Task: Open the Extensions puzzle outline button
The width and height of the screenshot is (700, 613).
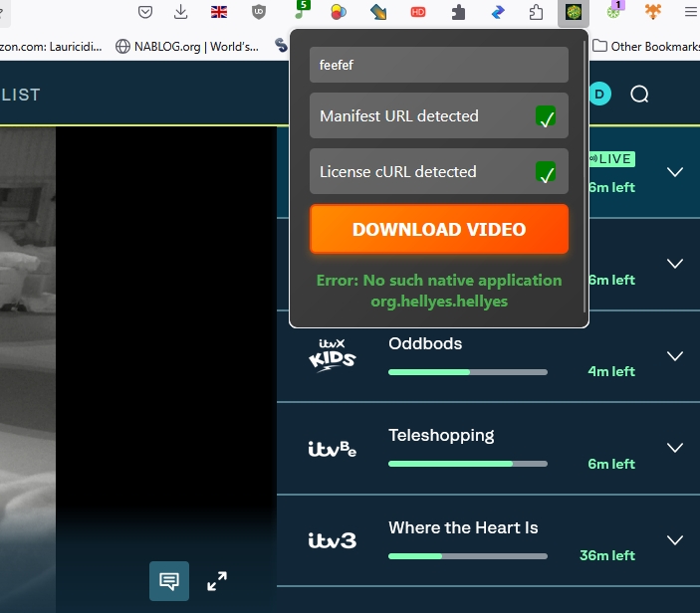Action: coord(536,12)
